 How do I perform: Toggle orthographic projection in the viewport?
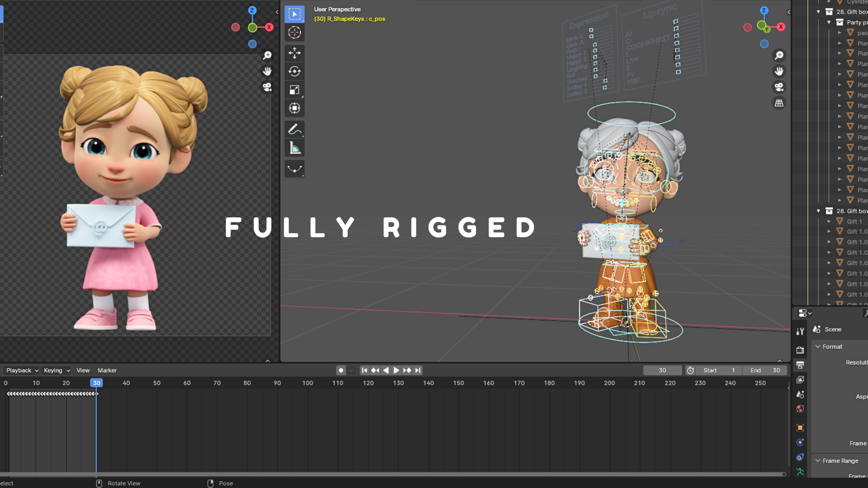[x=779, y=103]
